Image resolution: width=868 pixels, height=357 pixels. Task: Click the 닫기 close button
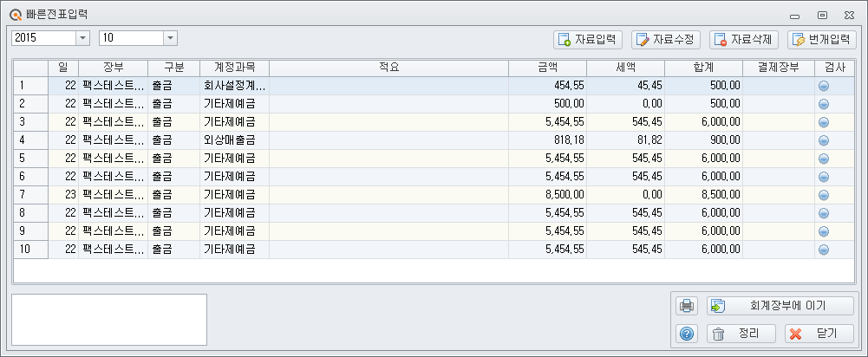pyautogui.click(x=819, y=334)
